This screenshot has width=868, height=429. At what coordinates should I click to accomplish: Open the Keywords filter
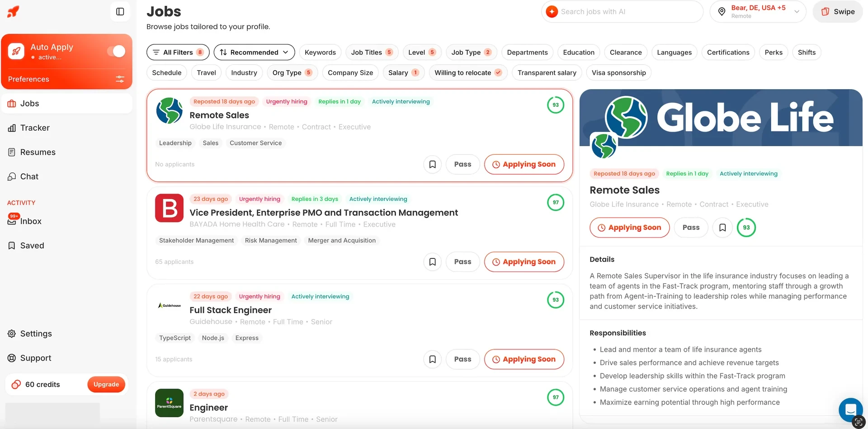point(320,52)
